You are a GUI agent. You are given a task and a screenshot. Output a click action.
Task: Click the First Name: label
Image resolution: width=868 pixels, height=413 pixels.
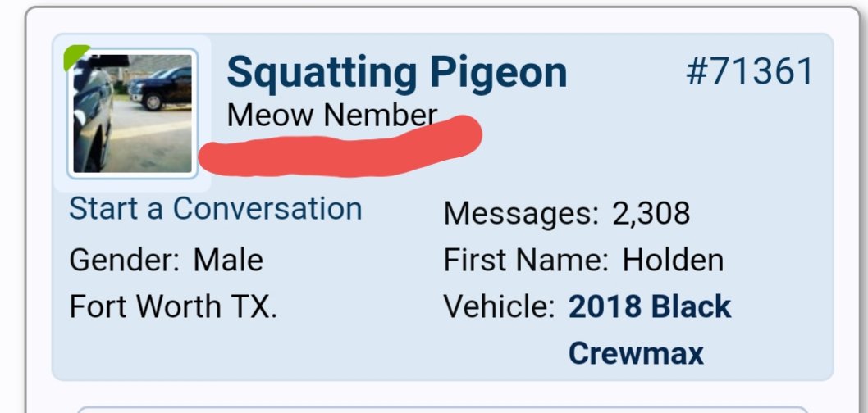coord(526,260)
